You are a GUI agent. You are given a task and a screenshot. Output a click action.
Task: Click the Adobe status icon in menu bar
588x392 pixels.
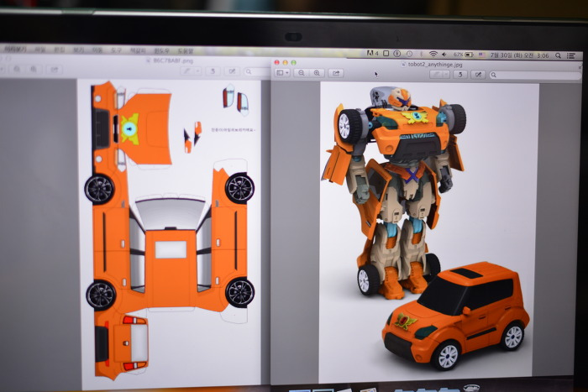coord(372,54)
